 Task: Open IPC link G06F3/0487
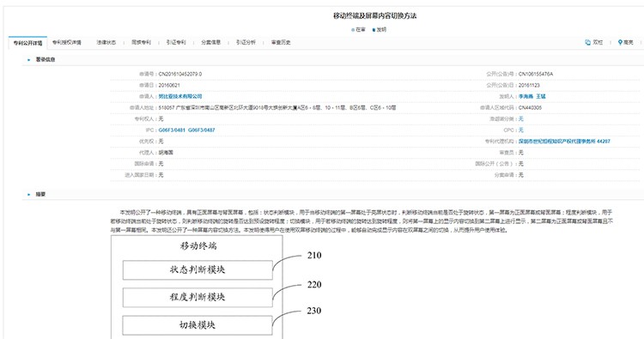click(201, 130)
